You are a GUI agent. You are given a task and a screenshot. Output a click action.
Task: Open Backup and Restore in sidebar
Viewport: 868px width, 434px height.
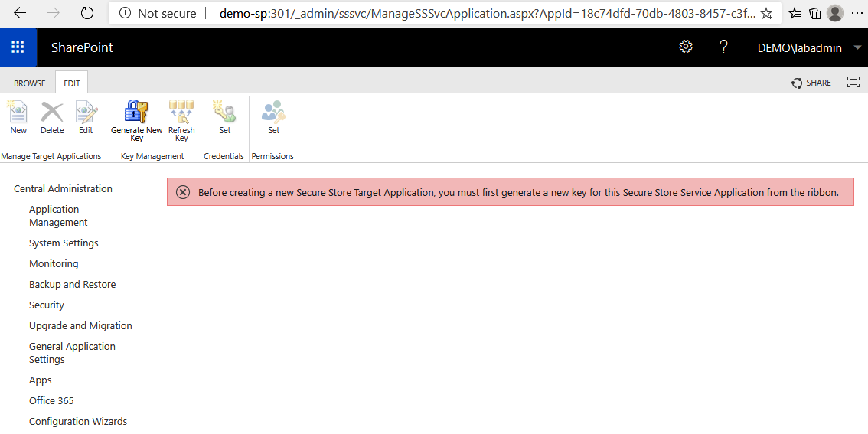(72, 285)
